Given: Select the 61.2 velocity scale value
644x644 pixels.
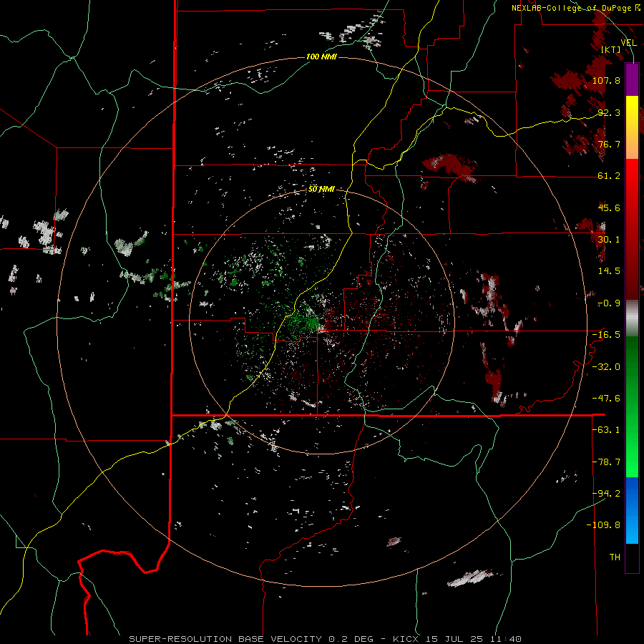Looking at the screenshot, I should click(609, 176).
